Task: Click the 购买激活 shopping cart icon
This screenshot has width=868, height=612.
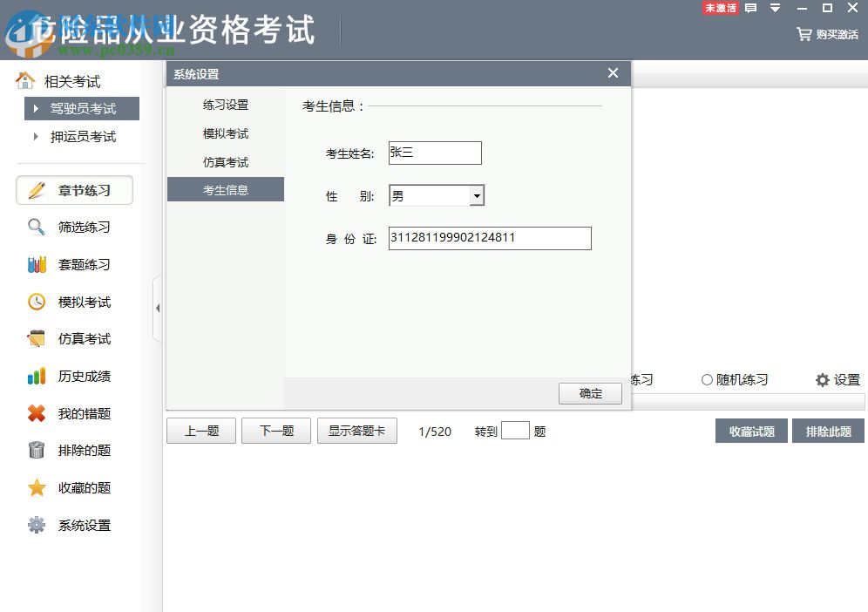Action: pos(804,33)
